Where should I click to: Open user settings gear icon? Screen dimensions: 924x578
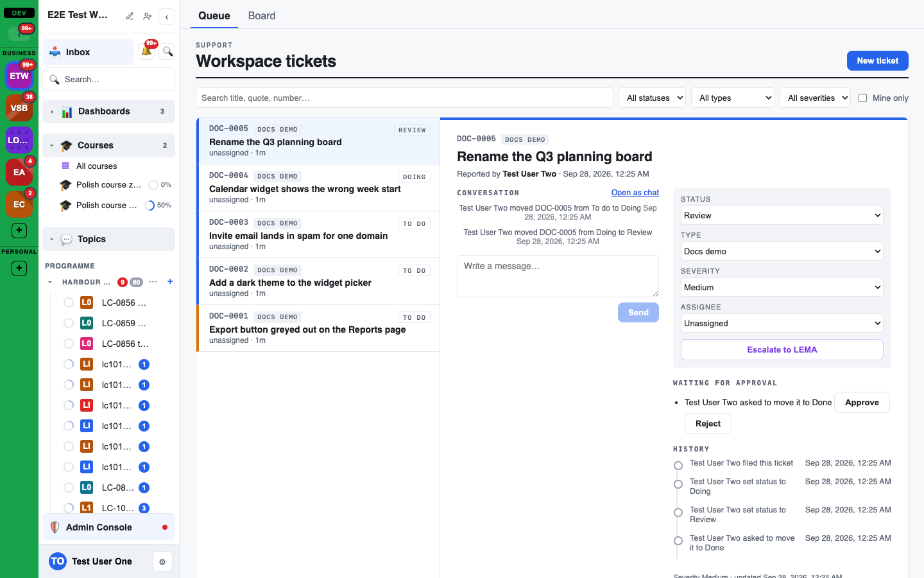[x=162, y=562]
